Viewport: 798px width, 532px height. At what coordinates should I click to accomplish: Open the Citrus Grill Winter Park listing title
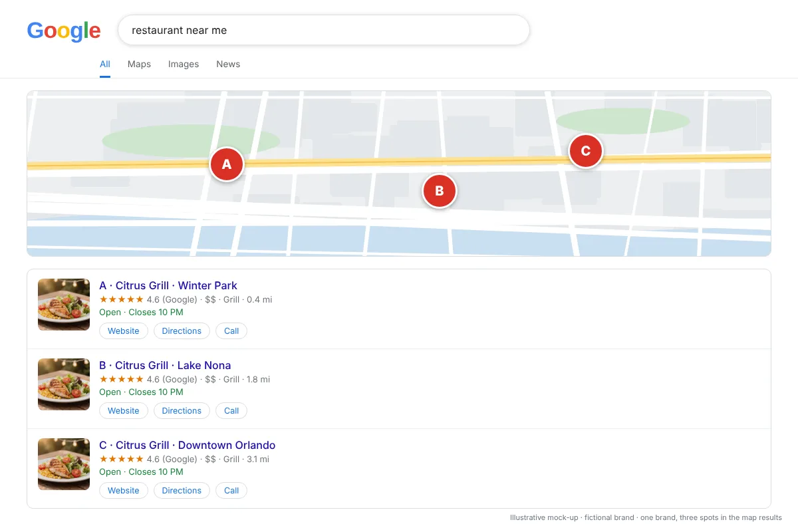[168, 286]
